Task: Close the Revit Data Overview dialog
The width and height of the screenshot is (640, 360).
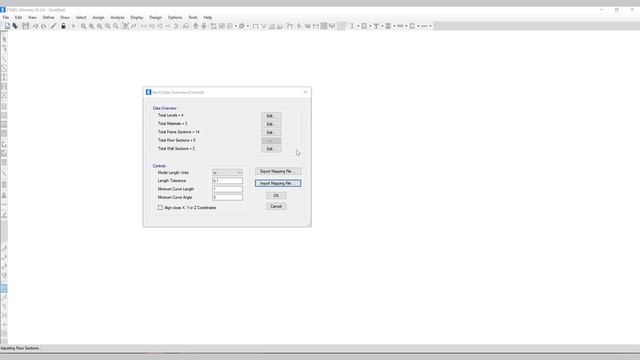Action: (305, 92)
